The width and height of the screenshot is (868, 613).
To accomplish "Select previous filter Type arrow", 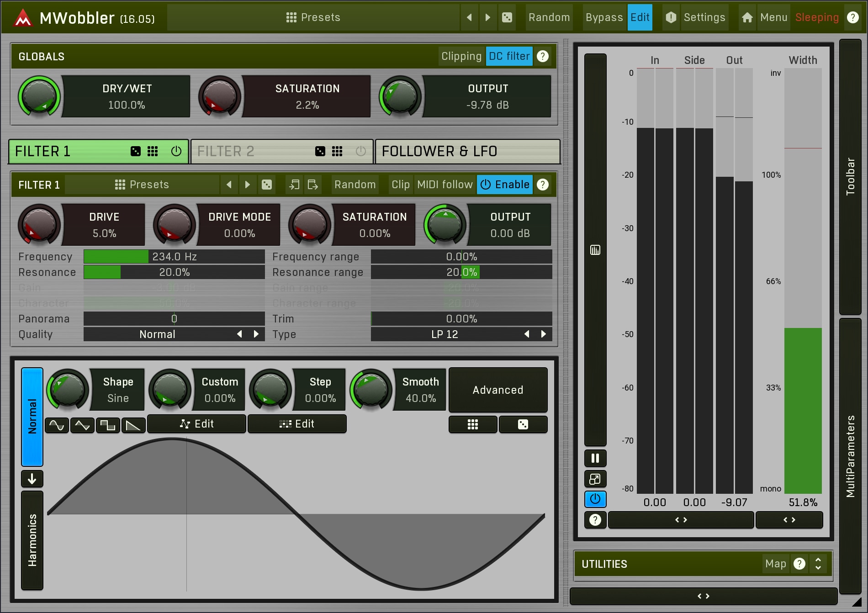I will [x=527, y=334].
